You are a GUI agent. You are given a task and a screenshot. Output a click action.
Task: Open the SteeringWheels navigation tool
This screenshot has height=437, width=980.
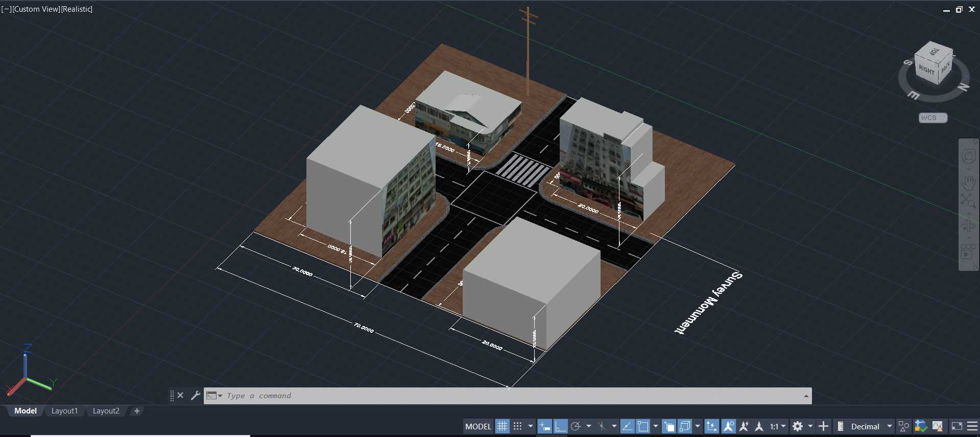(x=968, y=156)
